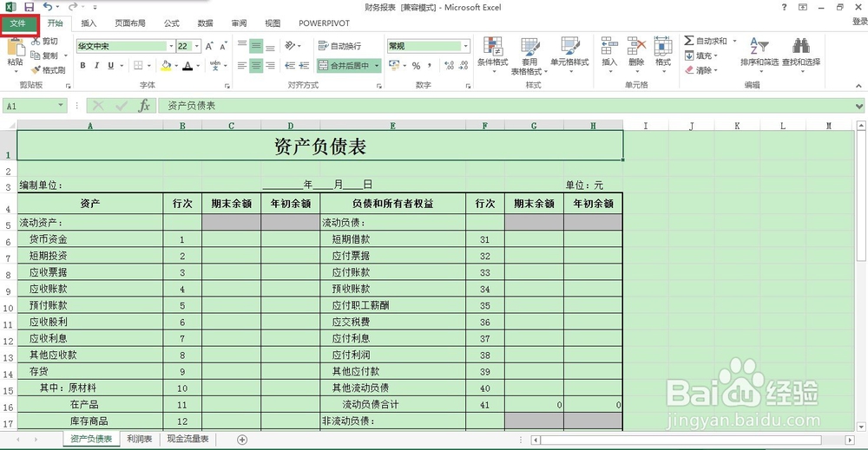Click the Undo arrow icon
Screen dimensions: 868x450
(x=48, y=7)
